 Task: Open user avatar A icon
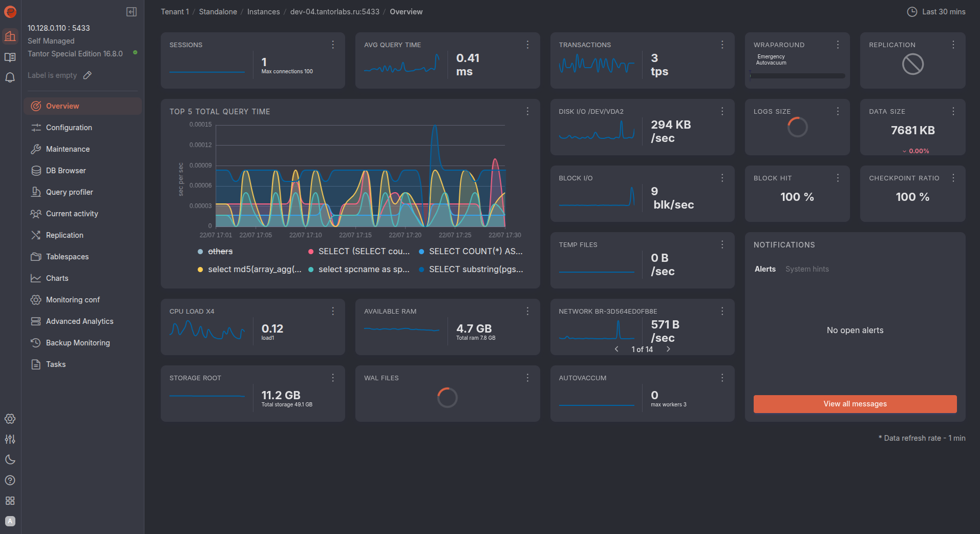click(10, 521)
